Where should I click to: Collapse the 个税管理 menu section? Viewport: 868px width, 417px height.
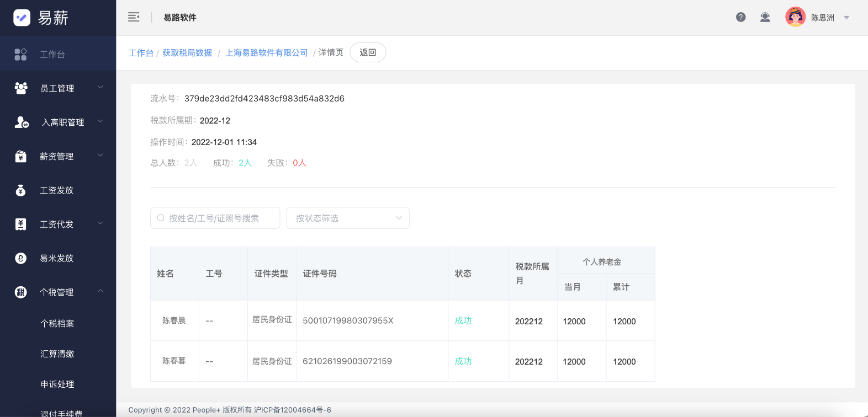pos(100,292)
